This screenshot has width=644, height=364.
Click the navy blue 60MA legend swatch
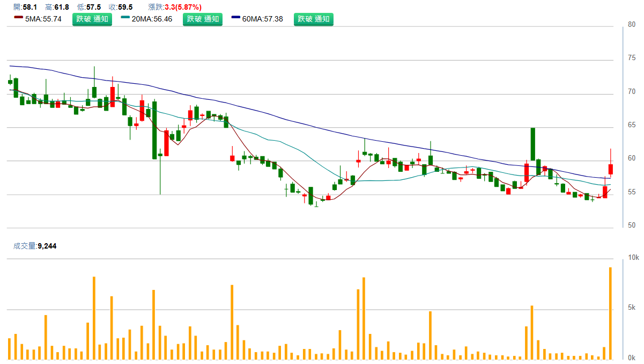pyautogui.click(x=236, y=18)
